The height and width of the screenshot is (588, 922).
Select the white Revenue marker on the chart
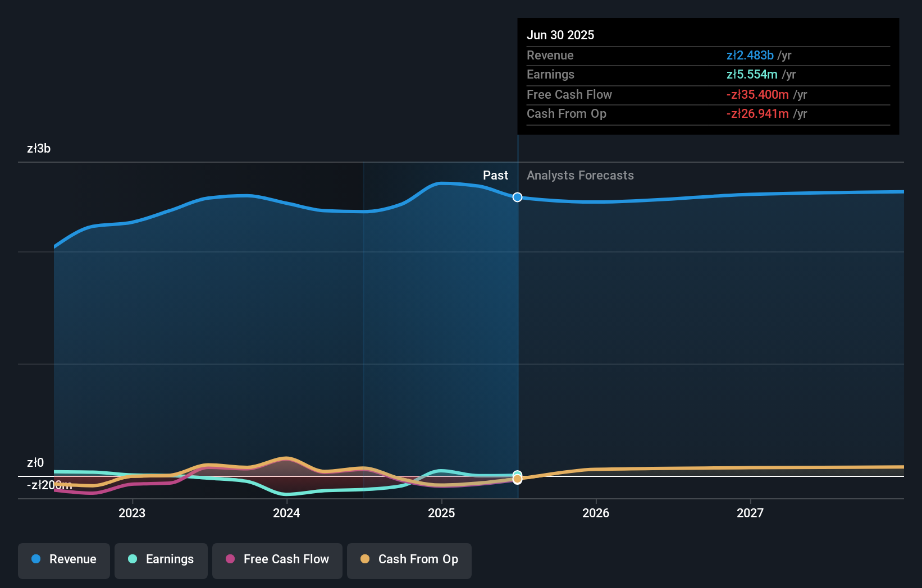click(x=517, y=197)
